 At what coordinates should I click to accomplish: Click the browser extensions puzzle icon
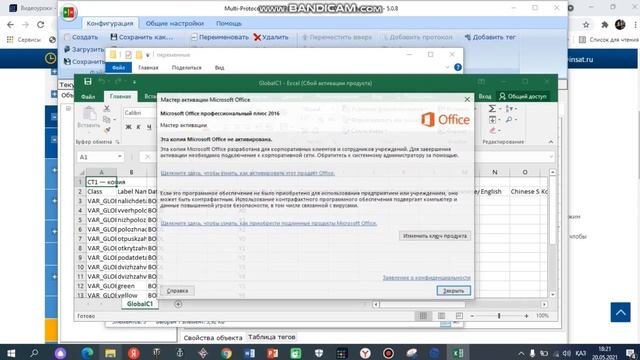(x=604, y=25)
